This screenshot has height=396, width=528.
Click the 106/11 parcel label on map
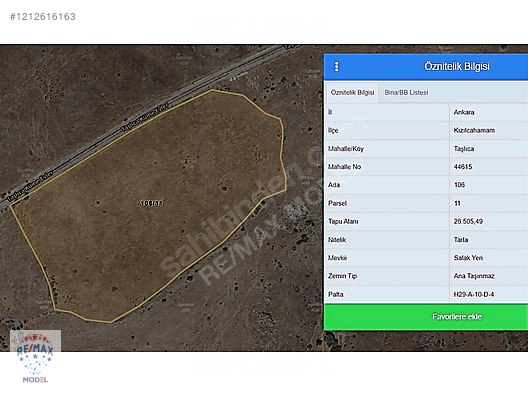pos(152,203)
